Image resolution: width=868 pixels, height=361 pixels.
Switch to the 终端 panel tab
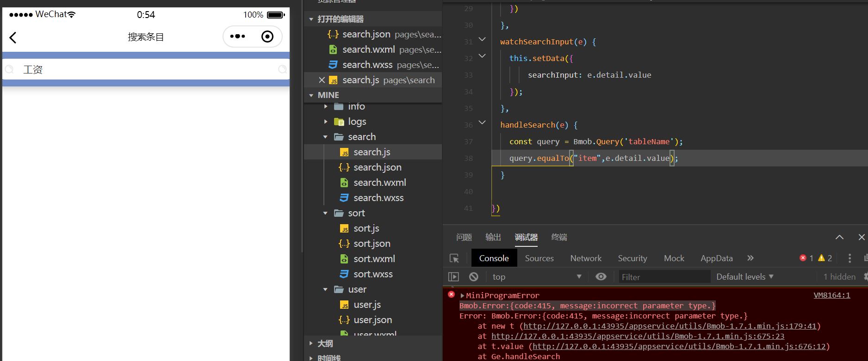pos(559,237)
